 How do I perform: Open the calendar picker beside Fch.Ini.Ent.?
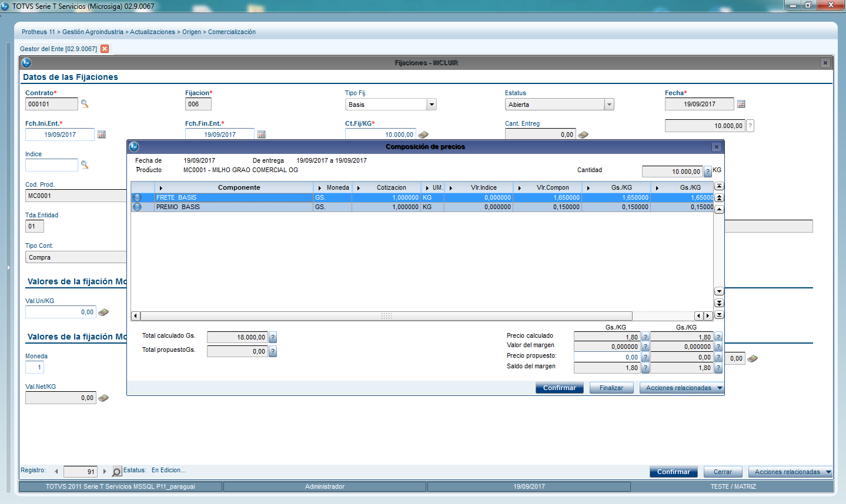pyautogui.click(x=102, y=135)
